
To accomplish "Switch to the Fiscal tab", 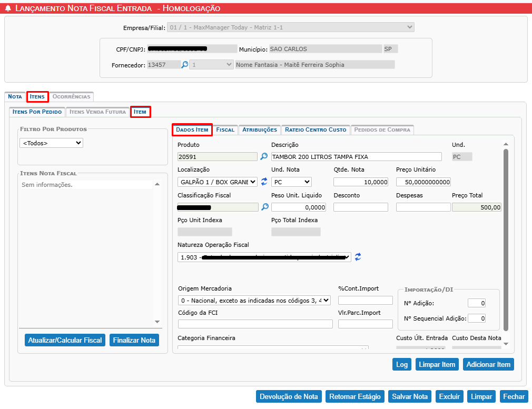I will [225, 129].
